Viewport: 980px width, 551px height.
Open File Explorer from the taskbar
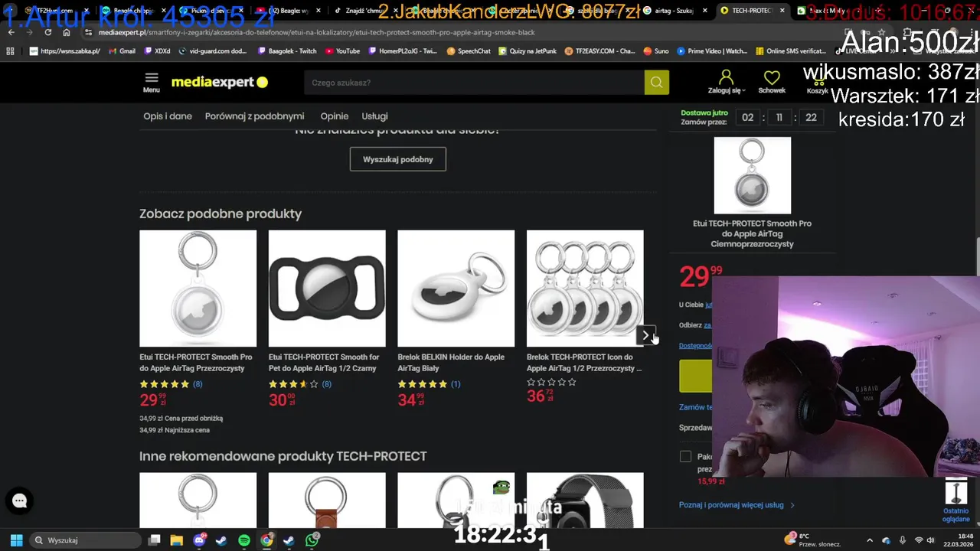point(176,540)
